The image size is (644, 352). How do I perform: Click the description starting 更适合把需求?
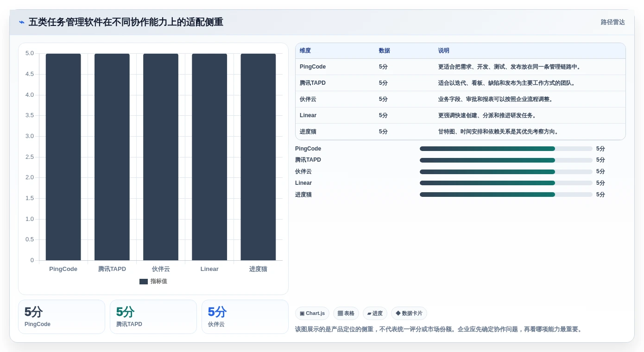[509, 67]
